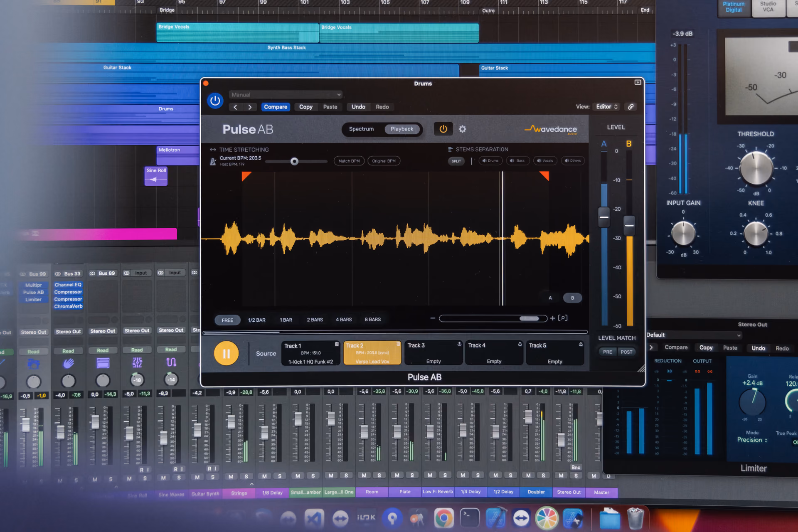Screen dimensions: 798x532
Task: Click the zoom-to-fit bracket icon
Action: (x=563, y=318)
